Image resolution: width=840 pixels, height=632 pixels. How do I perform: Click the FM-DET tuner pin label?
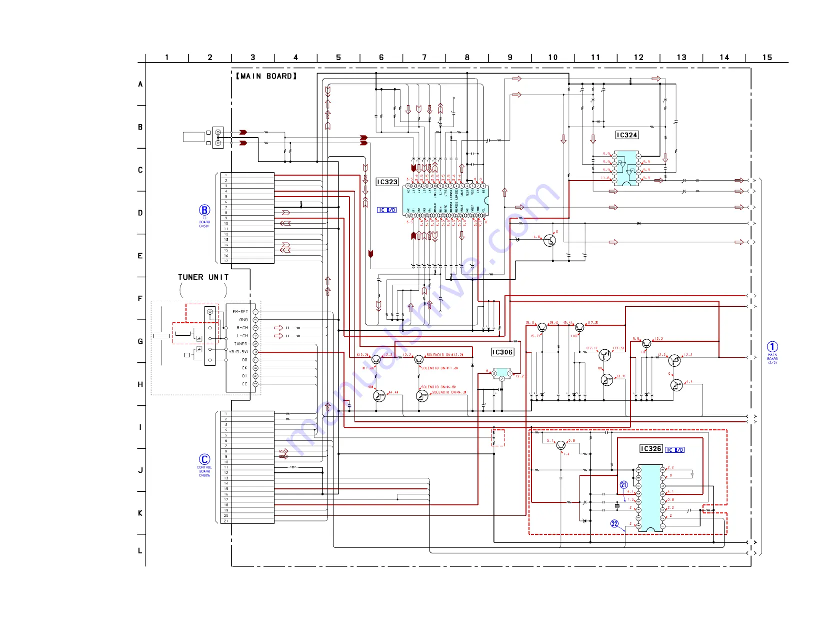(x=240, y=312)
